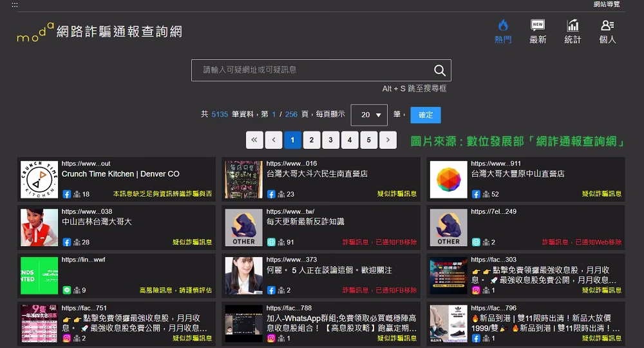Go to pagination page 5
644x348 pixels.
369,140
